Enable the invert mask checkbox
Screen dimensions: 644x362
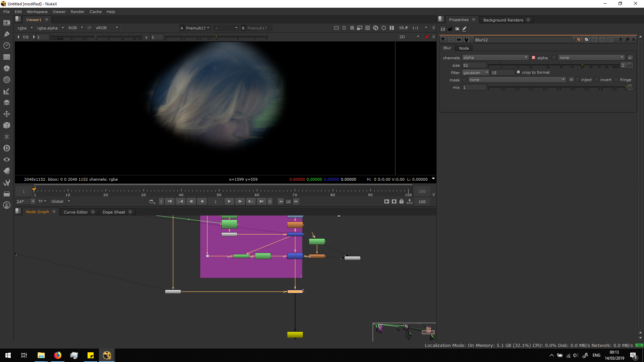click(596, 80)
